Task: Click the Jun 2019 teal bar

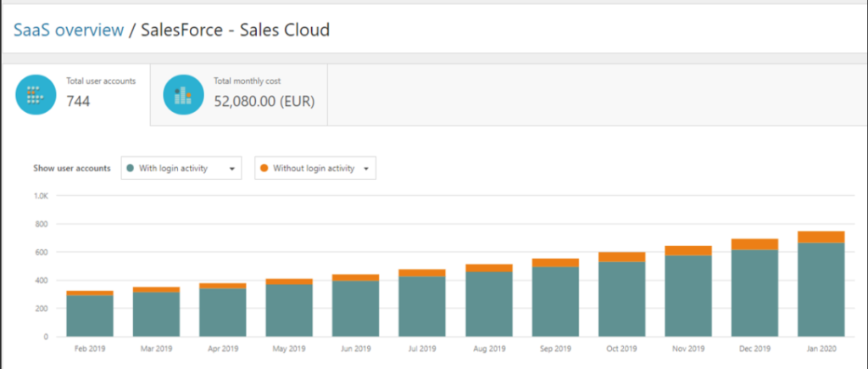Action: click(x=355, y=309)
